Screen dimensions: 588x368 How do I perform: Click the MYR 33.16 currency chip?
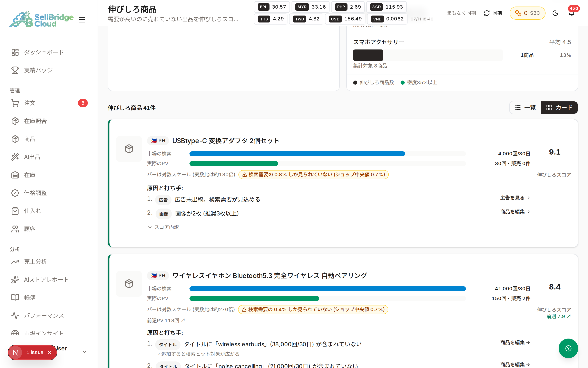click(310, 7)
